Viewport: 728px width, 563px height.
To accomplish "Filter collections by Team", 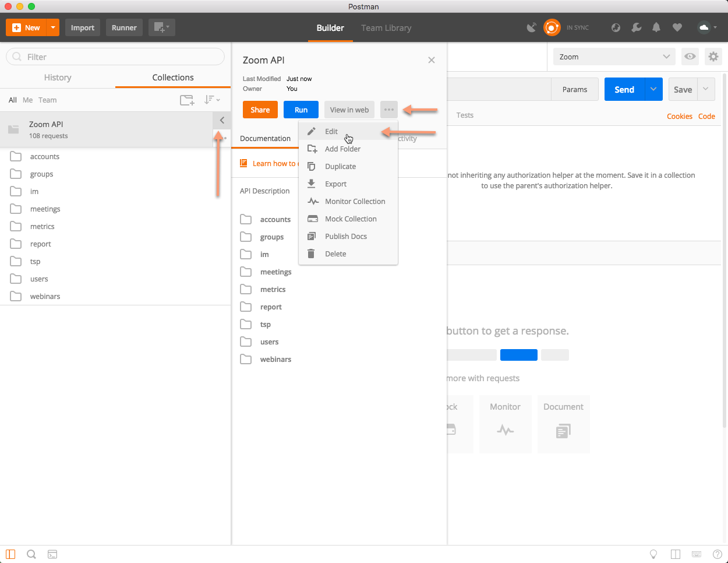I will [48, 100].
